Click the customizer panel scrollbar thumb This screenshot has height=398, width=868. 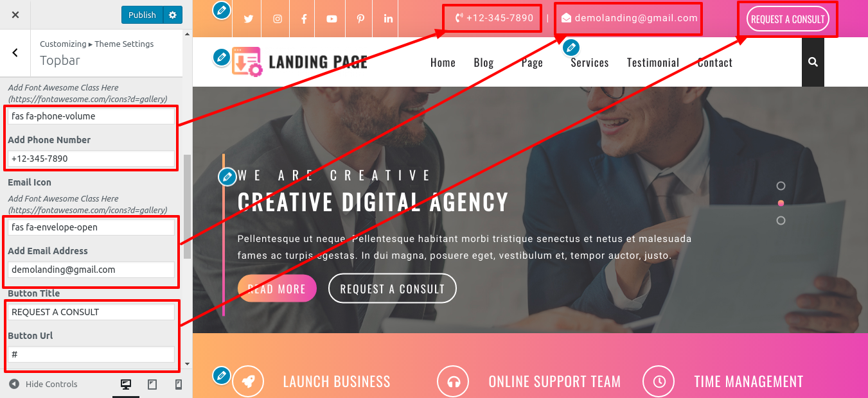187,206
